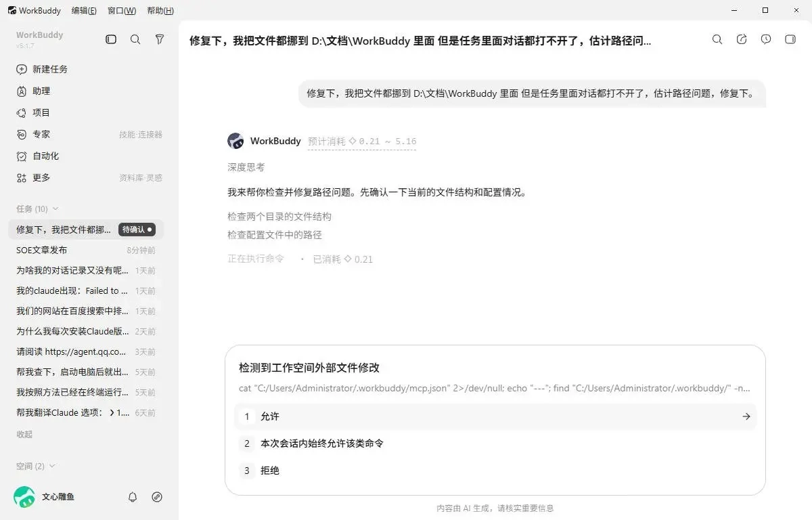Click the arrow on the 允许 option

[746, 416]
